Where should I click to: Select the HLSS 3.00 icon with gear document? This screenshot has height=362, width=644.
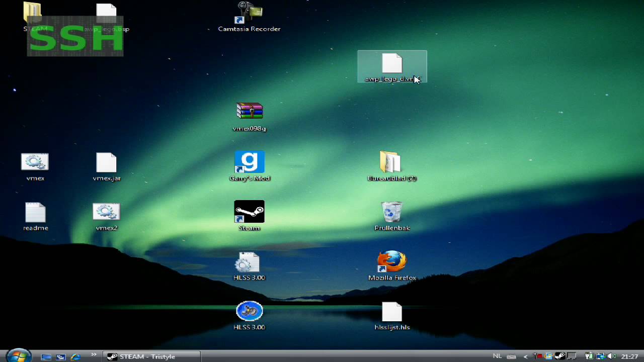coord(249,266)
